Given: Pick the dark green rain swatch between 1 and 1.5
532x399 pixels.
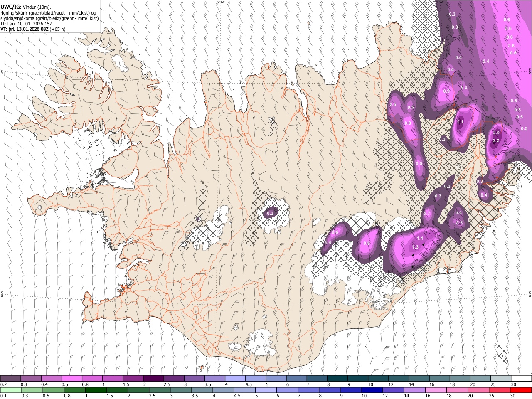Looking at the screenshot, I should click(96, 390).
